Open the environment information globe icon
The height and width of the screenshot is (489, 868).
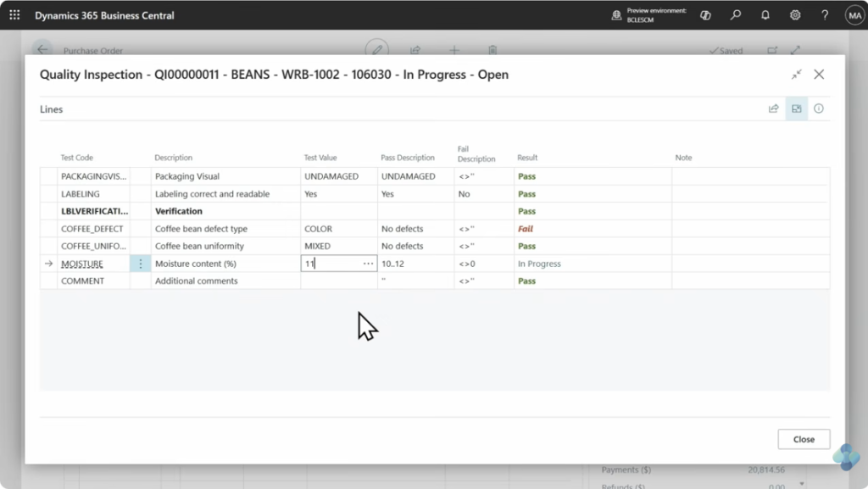616,15
